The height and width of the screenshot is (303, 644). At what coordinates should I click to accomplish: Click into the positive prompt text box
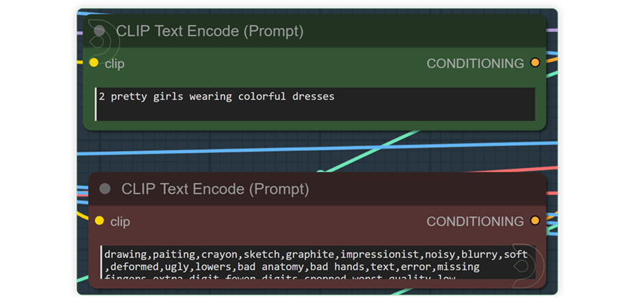point(315,104)
